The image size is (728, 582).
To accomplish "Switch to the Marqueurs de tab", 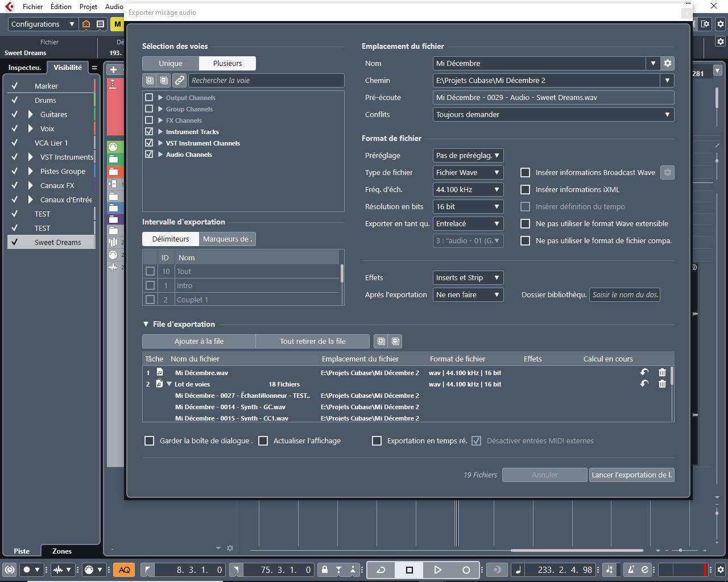I will coord(227,239).
